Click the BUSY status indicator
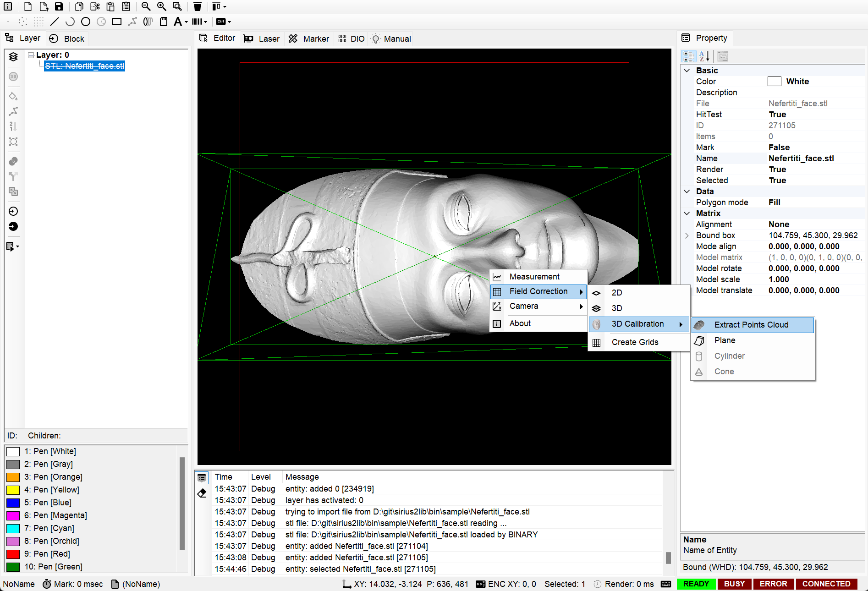 pos(734,584)
